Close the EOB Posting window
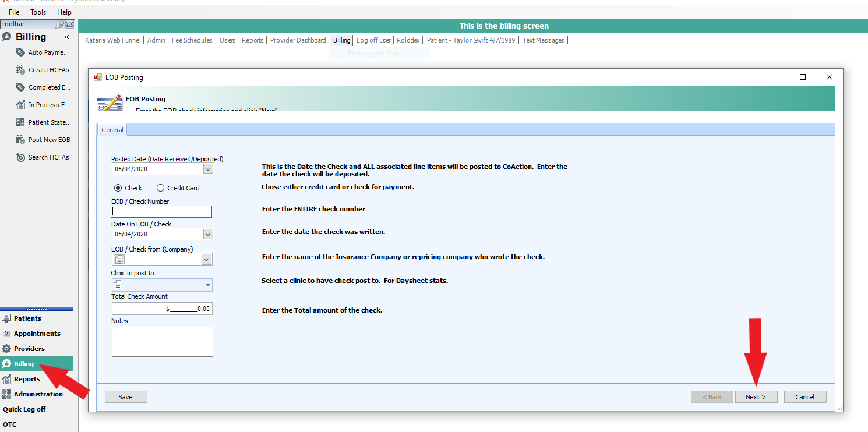This screenshot has height=432, width=868. pyautogui.click(x=830, y=77)
